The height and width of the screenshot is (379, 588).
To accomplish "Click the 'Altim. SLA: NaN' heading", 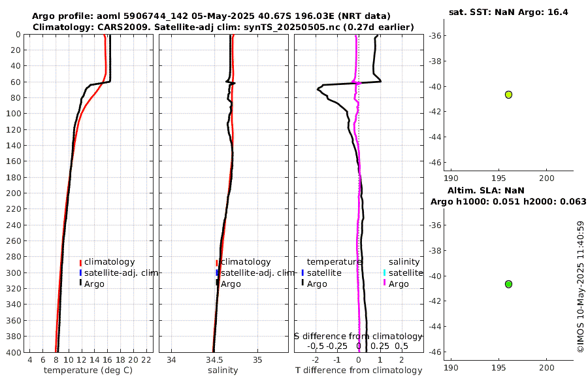I will pos(485,191).
